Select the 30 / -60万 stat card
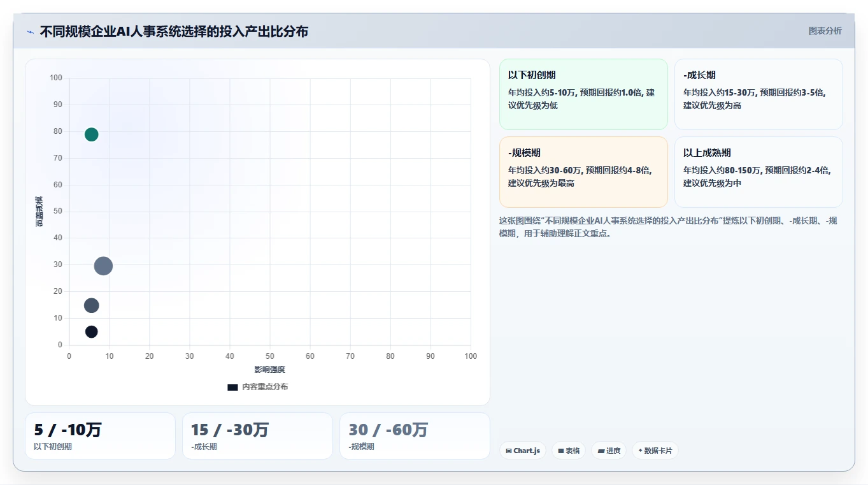Viewport: 868px width, 485px height. pos(415,436)
